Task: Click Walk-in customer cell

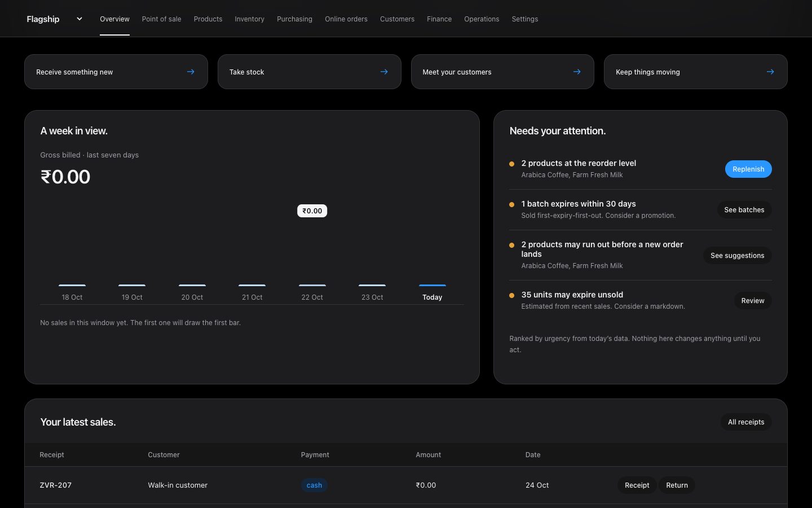Action: point(178,485)
